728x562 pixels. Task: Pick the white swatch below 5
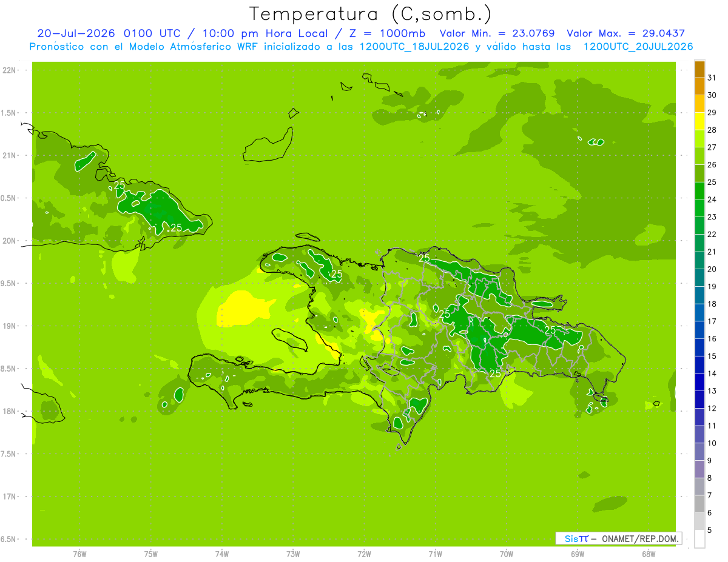(x=699, y=539)
